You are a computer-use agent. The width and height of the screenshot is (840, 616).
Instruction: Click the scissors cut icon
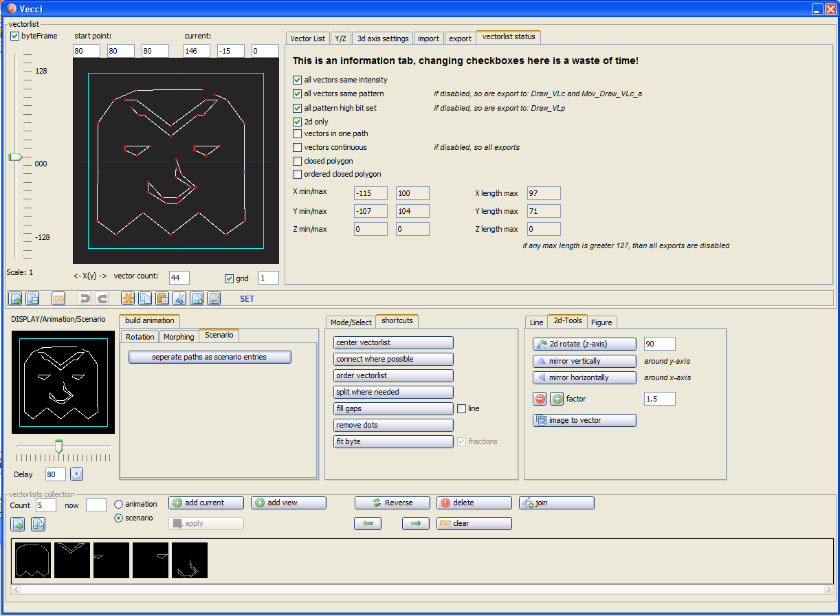pos(179,298)
